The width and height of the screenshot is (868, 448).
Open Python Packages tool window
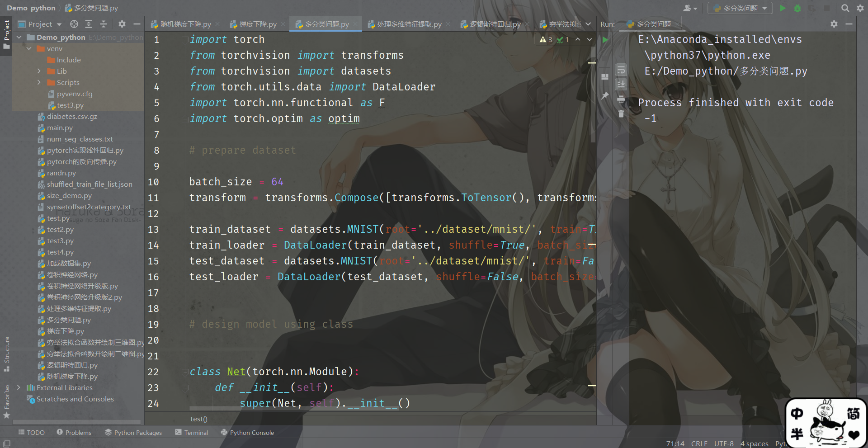click(x=133, y=433)
